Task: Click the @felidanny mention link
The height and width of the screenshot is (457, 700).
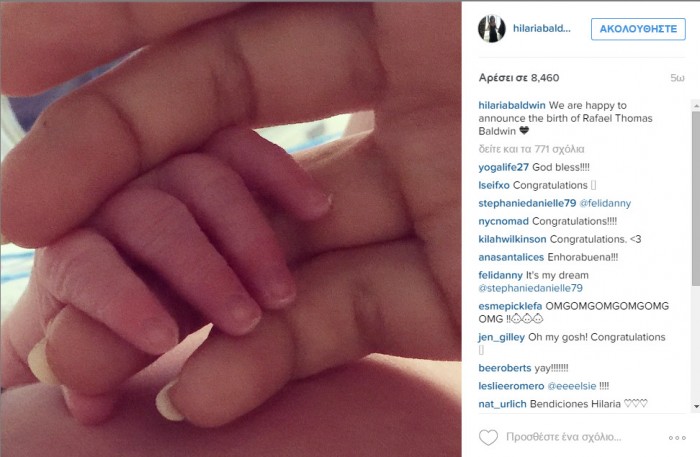Action: [605, 204]
